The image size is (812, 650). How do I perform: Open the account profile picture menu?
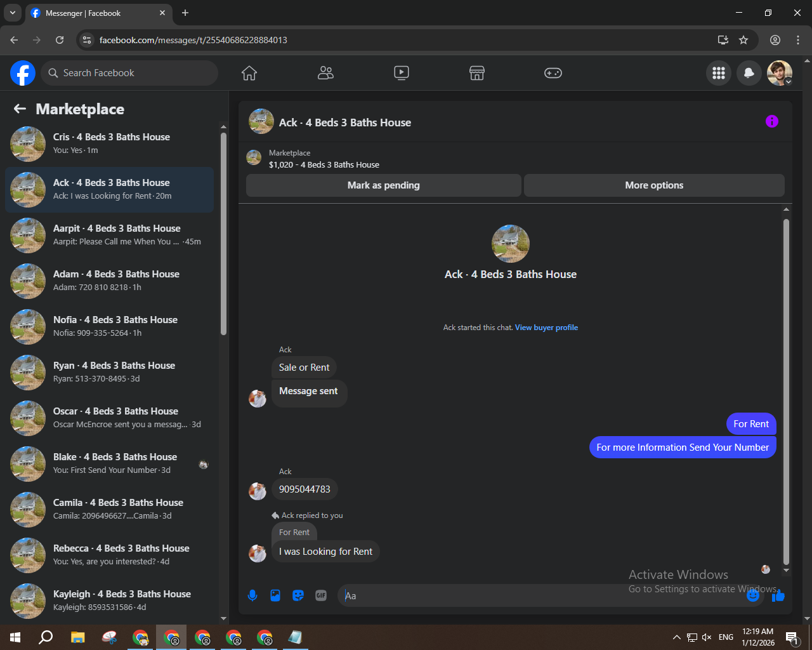780,73
